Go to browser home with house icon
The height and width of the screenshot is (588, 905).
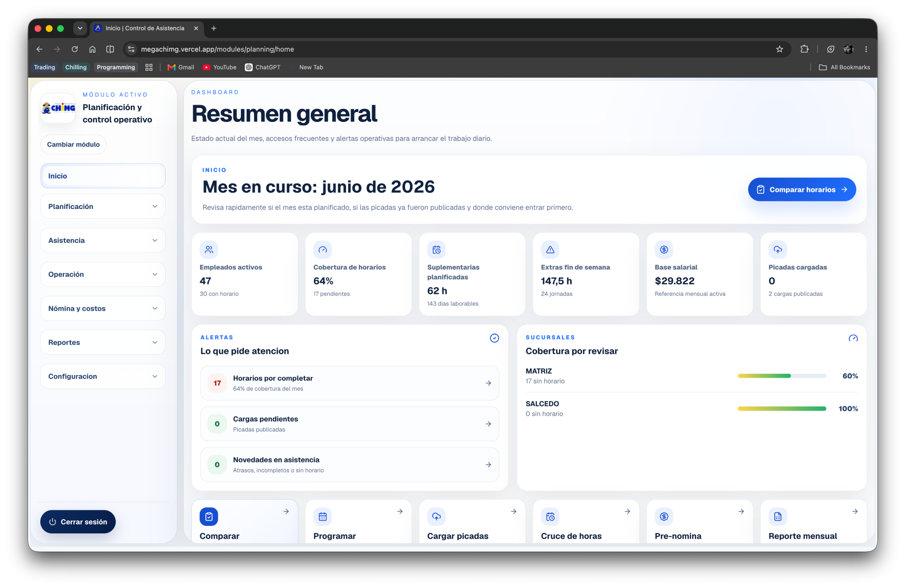(92, 49)
